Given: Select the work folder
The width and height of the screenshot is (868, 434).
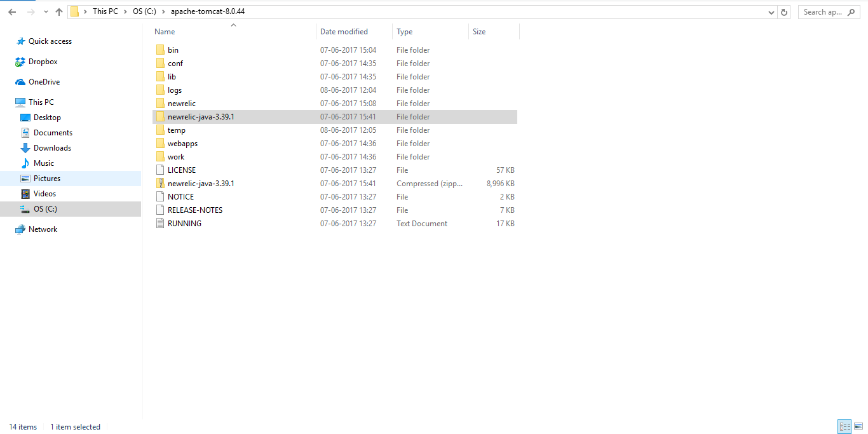Looking at the screenshot, I should (176, 157).
